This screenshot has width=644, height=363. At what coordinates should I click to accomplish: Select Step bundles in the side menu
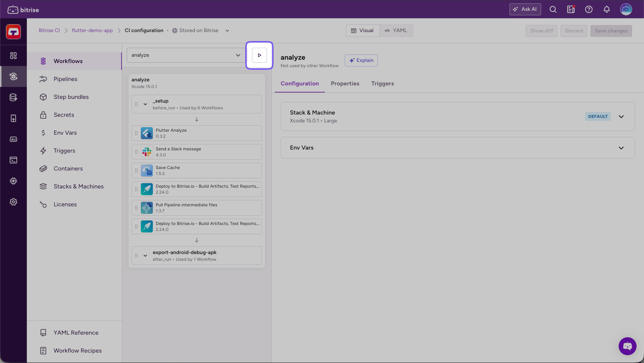click(75, 97)
